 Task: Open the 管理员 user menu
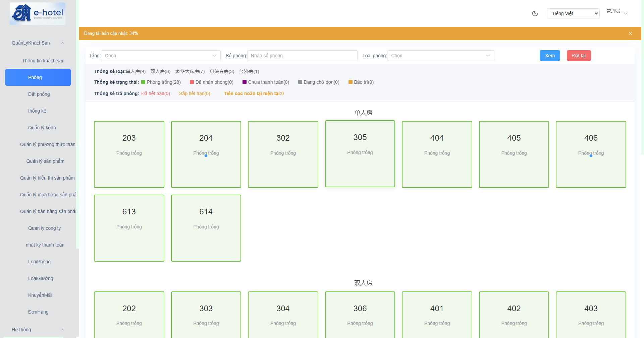(x=616, y=11)
